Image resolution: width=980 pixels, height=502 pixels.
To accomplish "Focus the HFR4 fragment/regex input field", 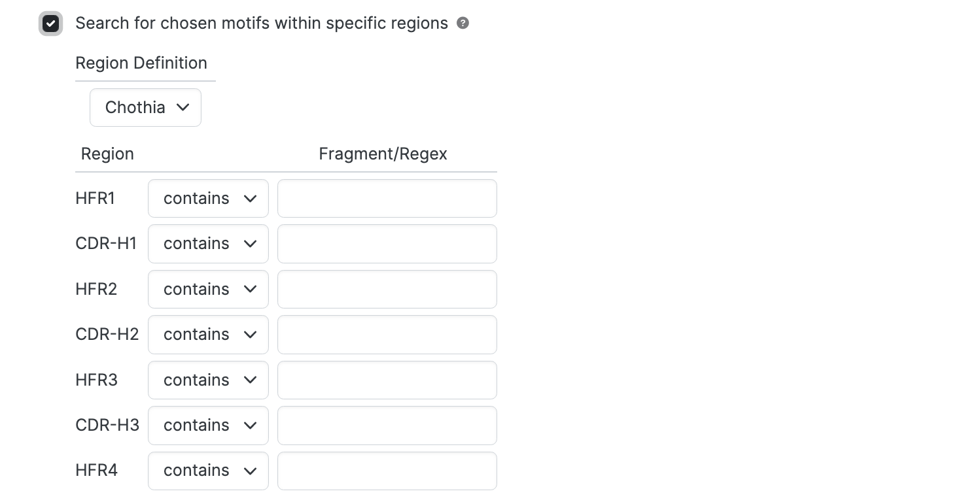I will [x=387, y=471].
